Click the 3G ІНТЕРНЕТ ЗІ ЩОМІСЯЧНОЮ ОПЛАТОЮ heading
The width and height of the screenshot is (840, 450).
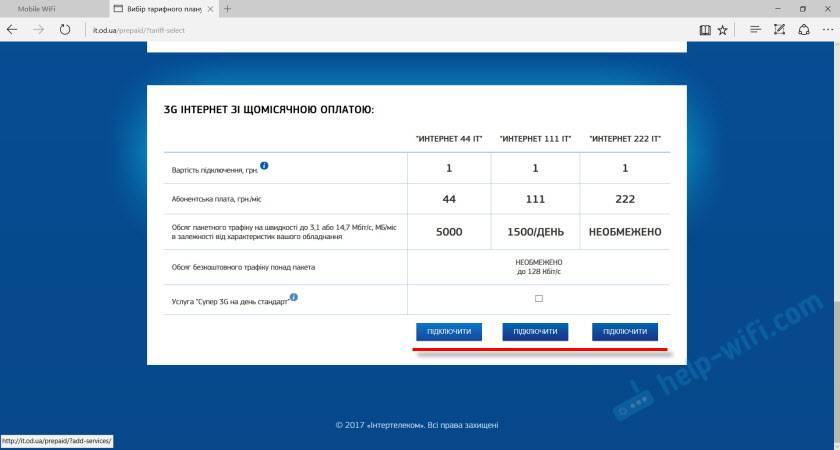point(269,110)
